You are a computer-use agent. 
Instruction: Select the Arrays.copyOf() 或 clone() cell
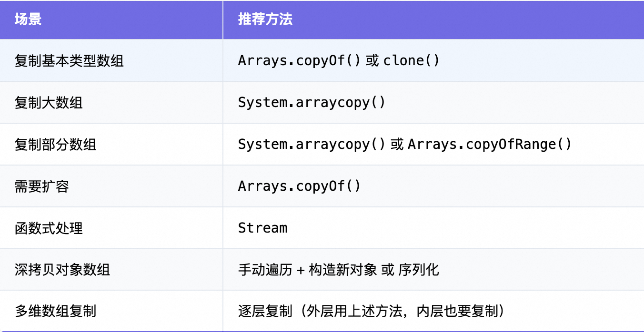(x=433, y=60)
